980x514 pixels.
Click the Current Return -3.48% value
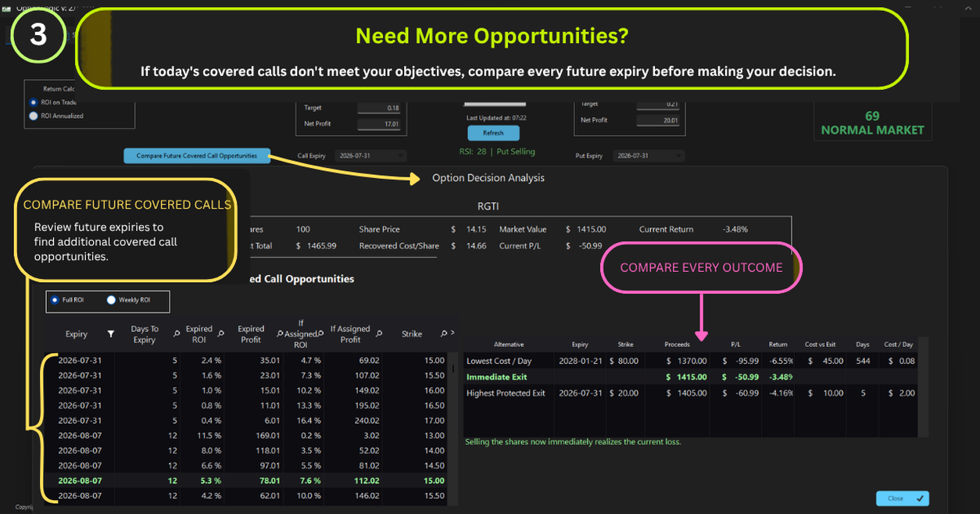[x=735, y=230]
